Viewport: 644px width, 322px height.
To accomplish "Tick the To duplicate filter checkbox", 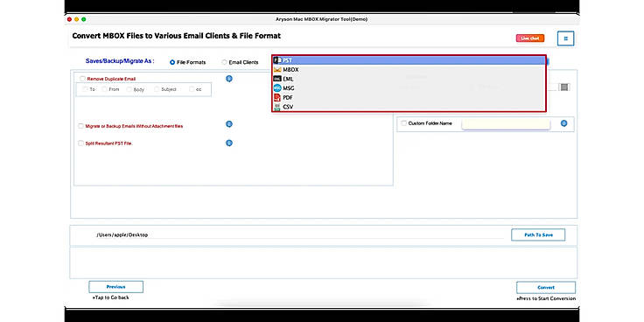I will [85, 89].
